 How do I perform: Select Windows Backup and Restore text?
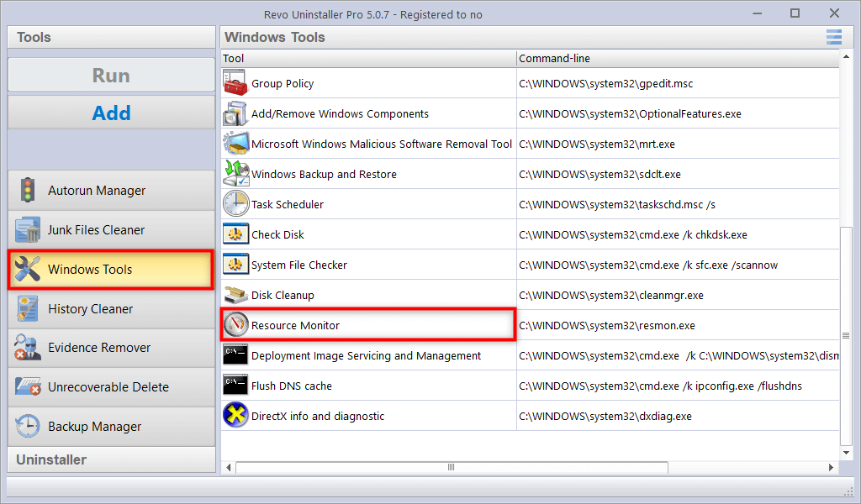pos(324,174)
